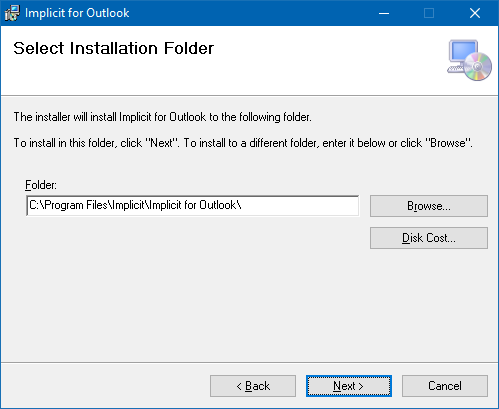Click the quoted "Next" in instructions text
499x409 pixels.
161,143
